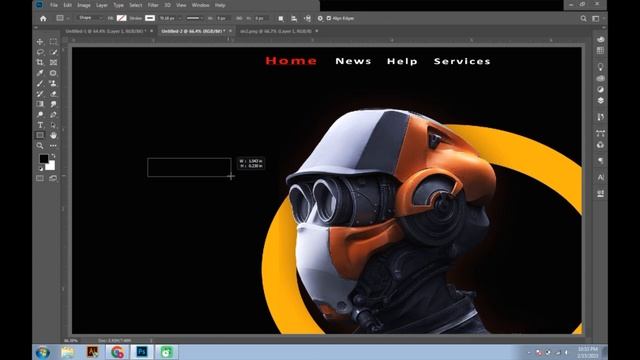
Task: Select the Hand tool
Action: [x=53, y=135]
